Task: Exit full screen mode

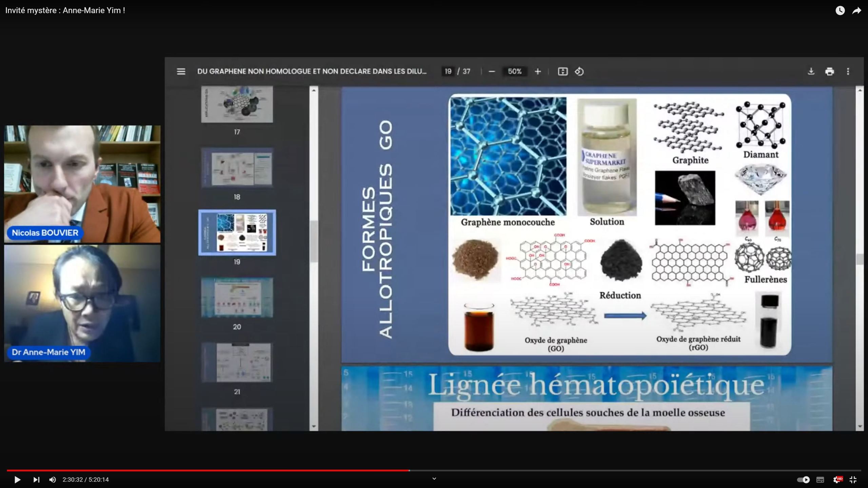Action: pyautogui.click(x=853, y=480)
